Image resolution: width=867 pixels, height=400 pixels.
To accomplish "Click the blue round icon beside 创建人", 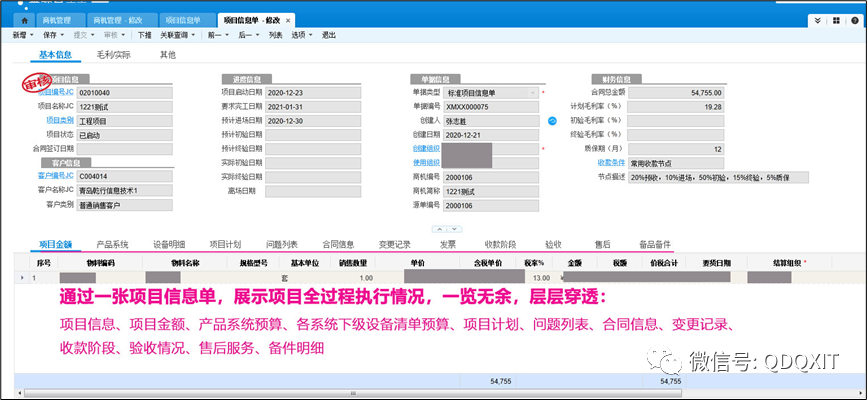I will coord(551,121).
